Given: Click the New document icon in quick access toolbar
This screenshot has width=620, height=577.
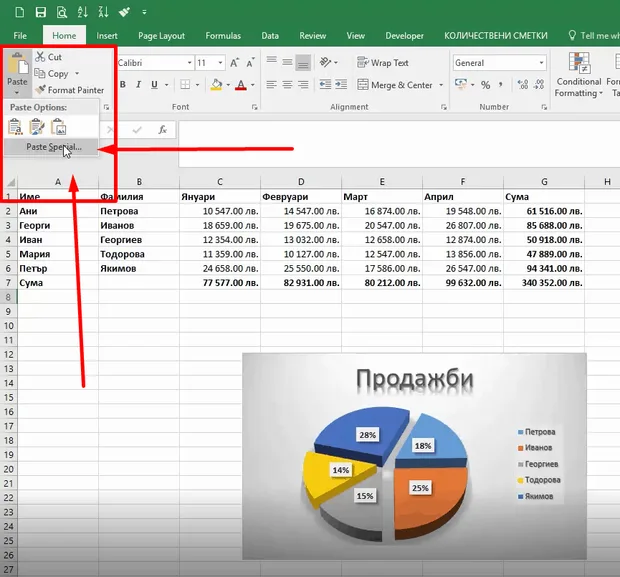Looking at the screenshot, I should pyautogui.click(x=19, y=12).
